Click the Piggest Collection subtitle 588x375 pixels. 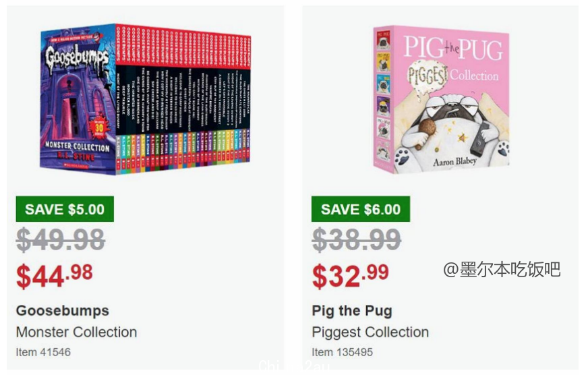pos(370,333)
